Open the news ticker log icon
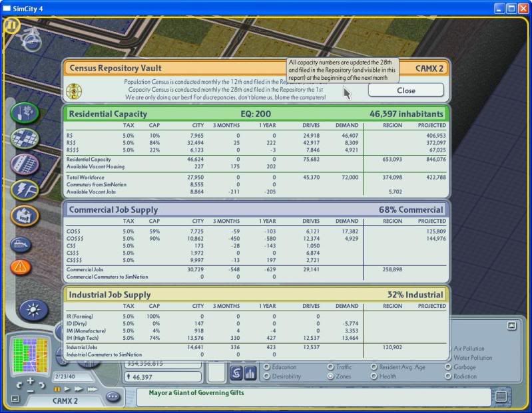 click(501, 396)
